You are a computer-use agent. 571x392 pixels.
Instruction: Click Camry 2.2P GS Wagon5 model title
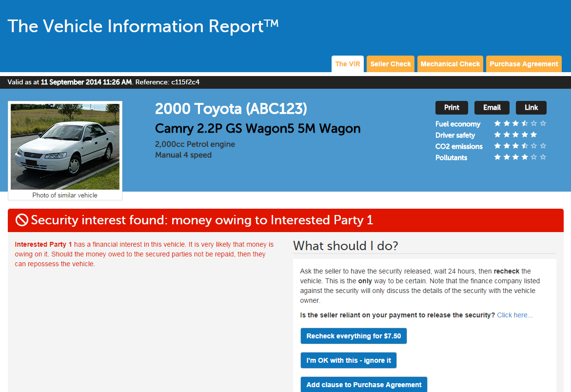point(258,129)
